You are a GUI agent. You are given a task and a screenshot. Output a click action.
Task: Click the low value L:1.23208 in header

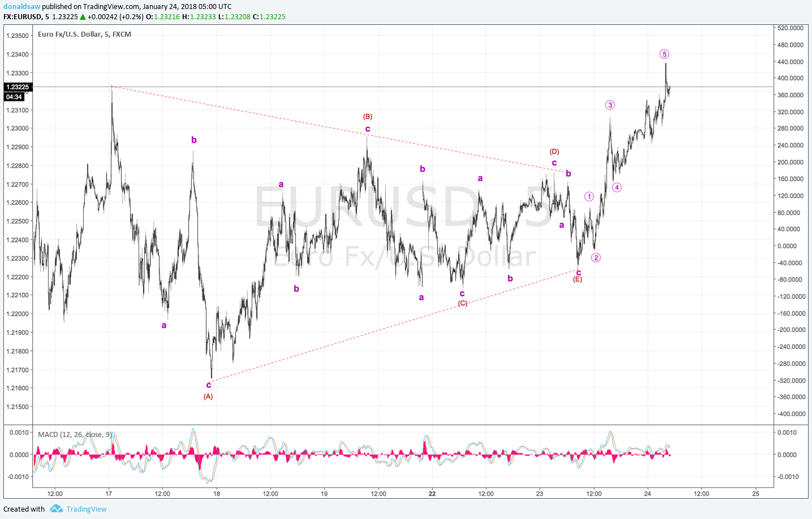[234, 17]
